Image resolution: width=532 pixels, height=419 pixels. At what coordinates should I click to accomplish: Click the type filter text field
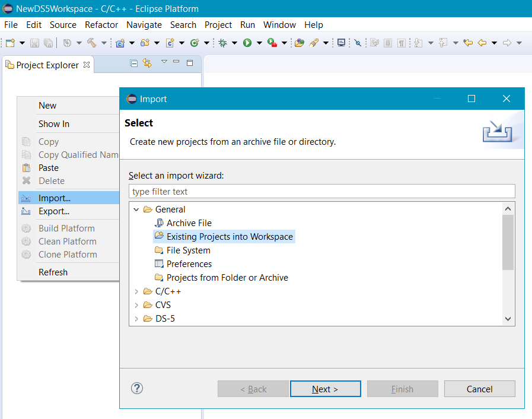click(321, 192)
